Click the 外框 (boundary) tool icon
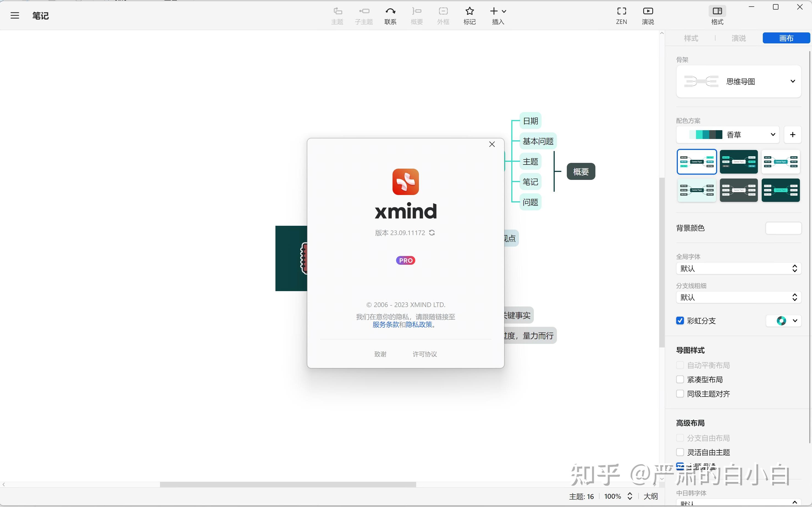Viewport: 812px width, 507px height. (x=443, y=11)
